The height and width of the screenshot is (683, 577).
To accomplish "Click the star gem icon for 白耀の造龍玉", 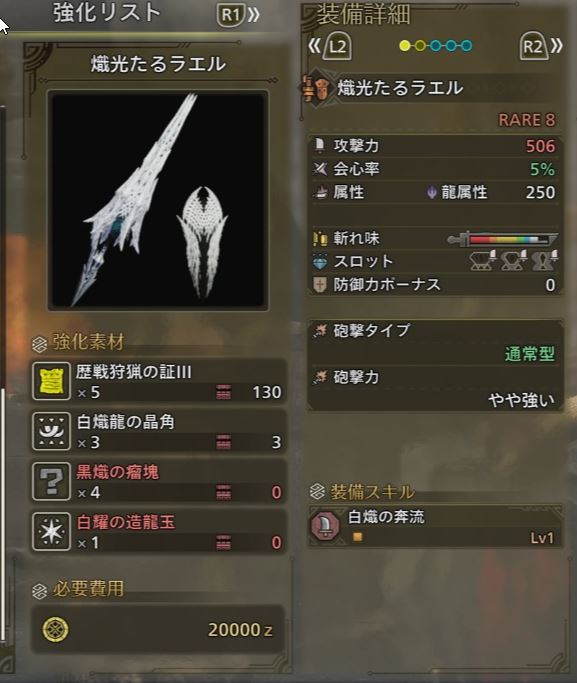I will tap(51, 531).
